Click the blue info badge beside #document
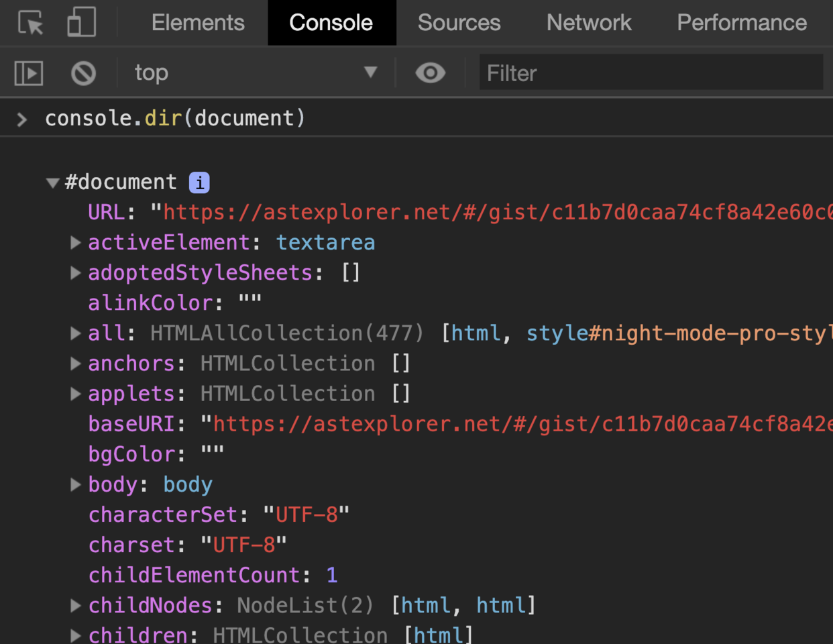The width and height of the screenshot is (833, 644). 199,182
